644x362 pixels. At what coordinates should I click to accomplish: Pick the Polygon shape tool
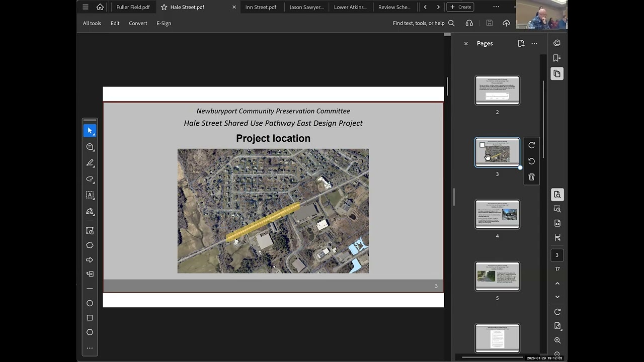pos(90,332)
